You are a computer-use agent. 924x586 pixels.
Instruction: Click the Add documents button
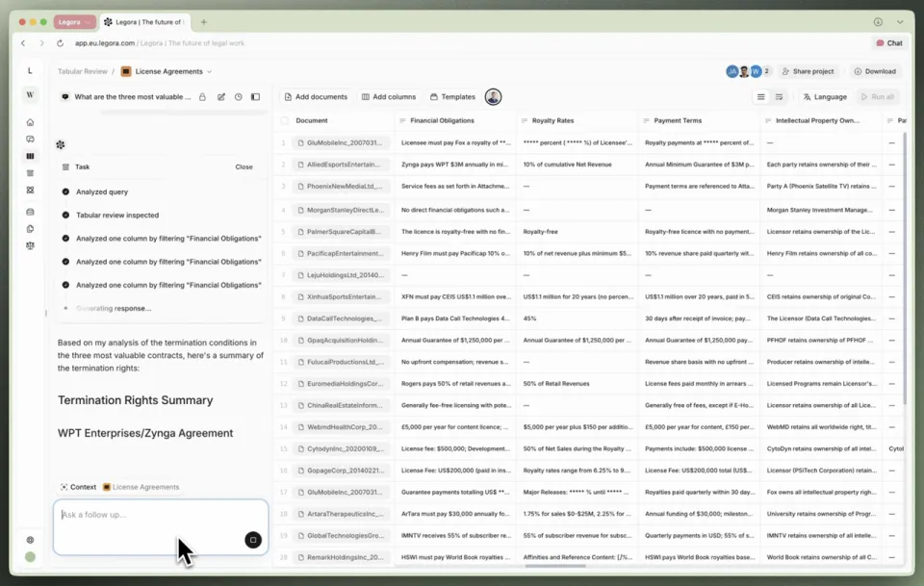click(316, 97)
